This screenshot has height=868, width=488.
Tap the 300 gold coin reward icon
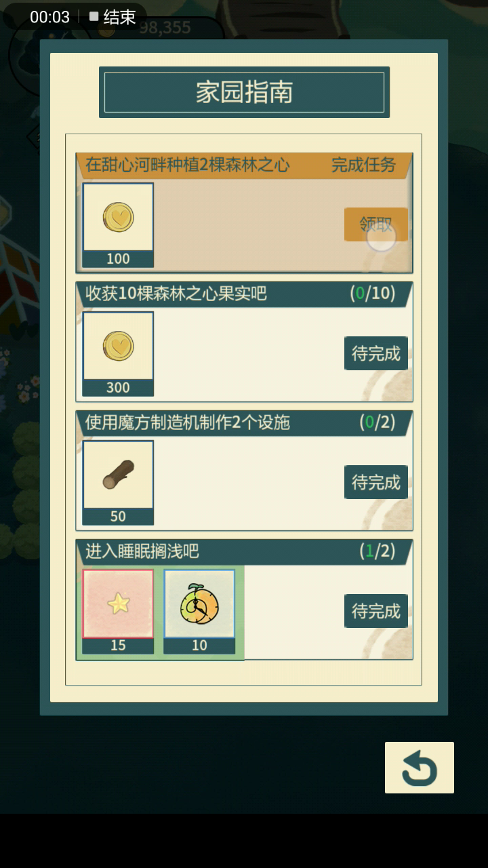[x=118, y=347]
